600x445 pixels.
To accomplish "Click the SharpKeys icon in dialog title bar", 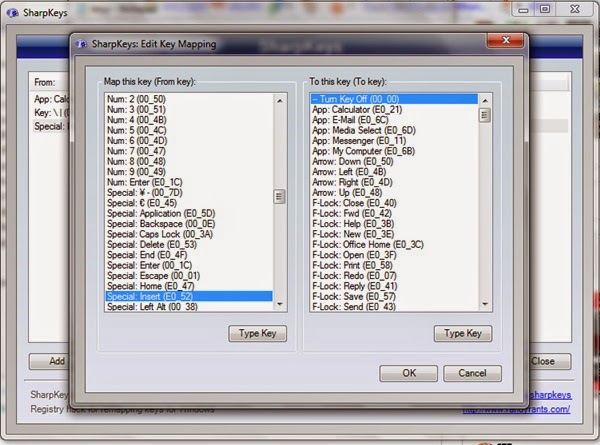I will pyautogui.click(x=81, y=44).
